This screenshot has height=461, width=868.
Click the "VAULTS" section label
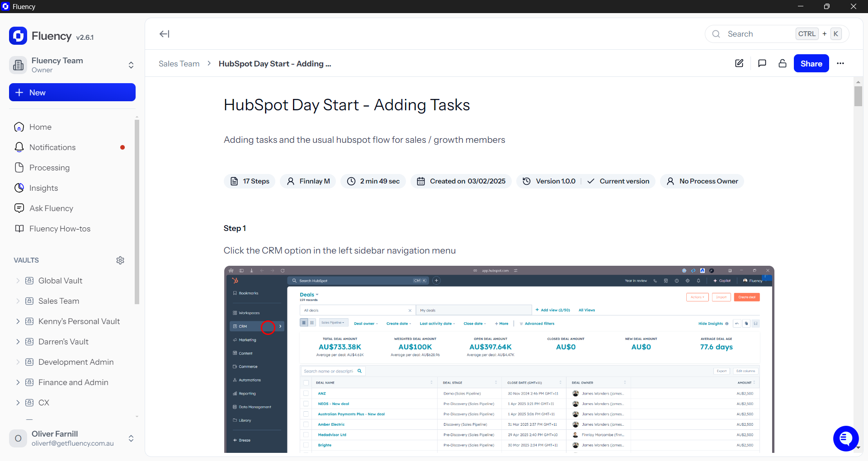26,260
